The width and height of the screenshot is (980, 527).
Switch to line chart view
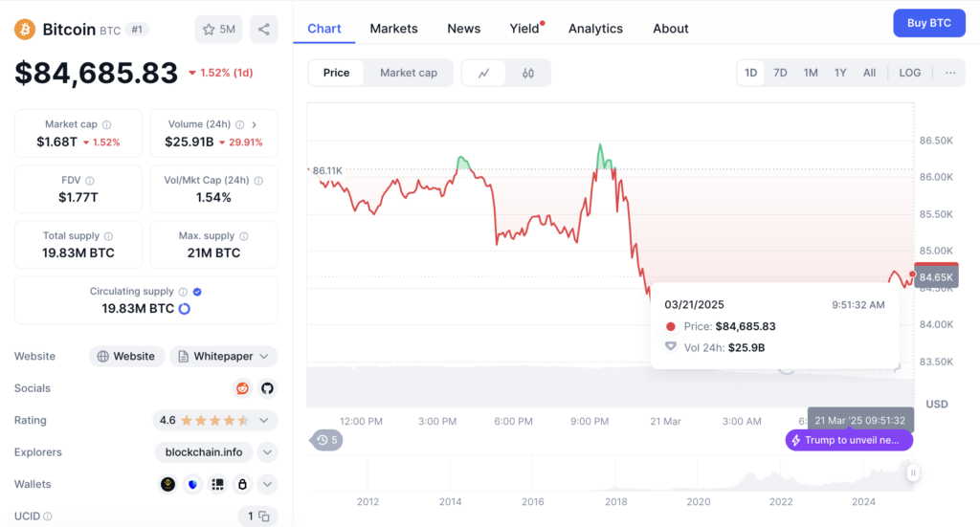click(x=483, y=73)
